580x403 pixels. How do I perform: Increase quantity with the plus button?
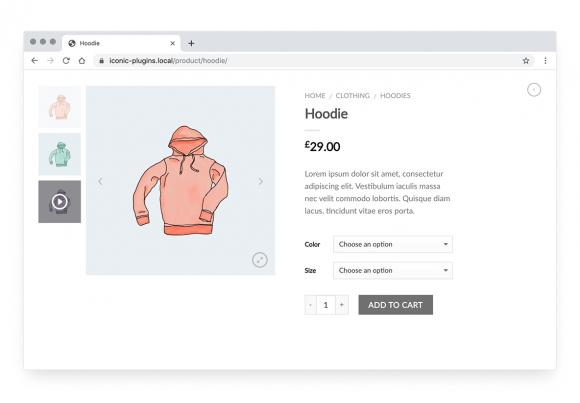pos(342,305)
